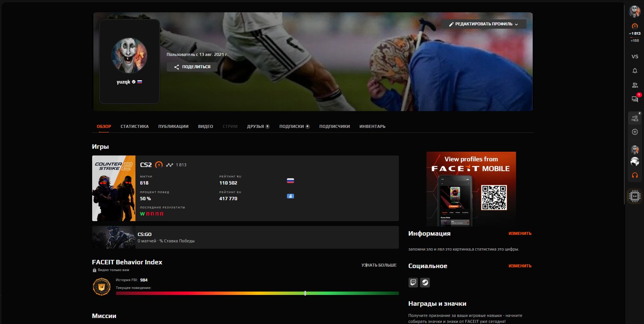Open the notifications bell in the sidebar
The image size is (644, 324).
pyautogui.click(x=635, y=71)
